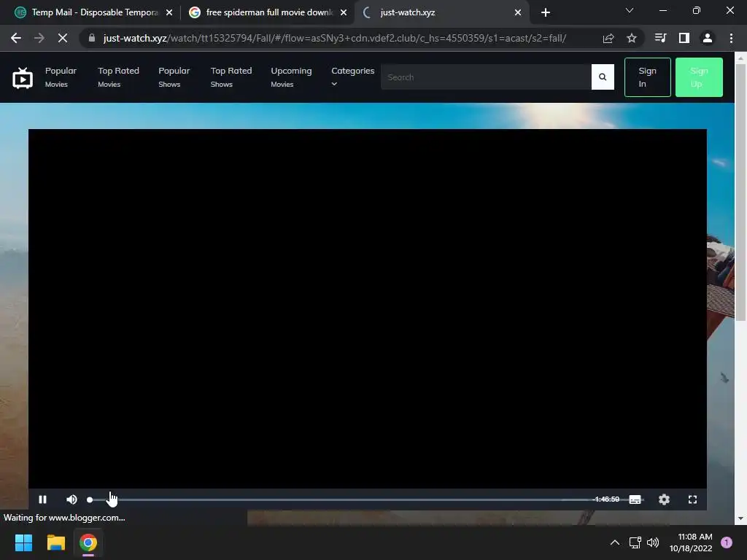Pause the video playback
747x560 pixels.
[x=42, y=499]
